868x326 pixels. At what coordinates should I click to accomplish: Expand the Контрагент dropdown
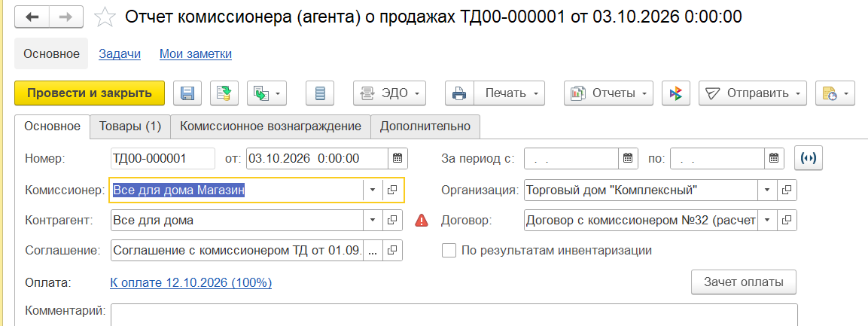[373, 221]
